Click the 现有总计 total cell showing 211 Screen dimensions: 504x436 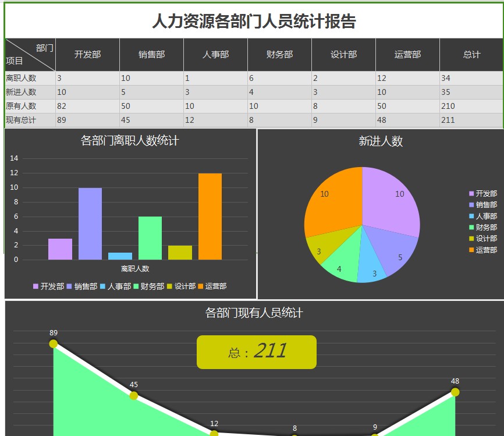tap(471, 120)
